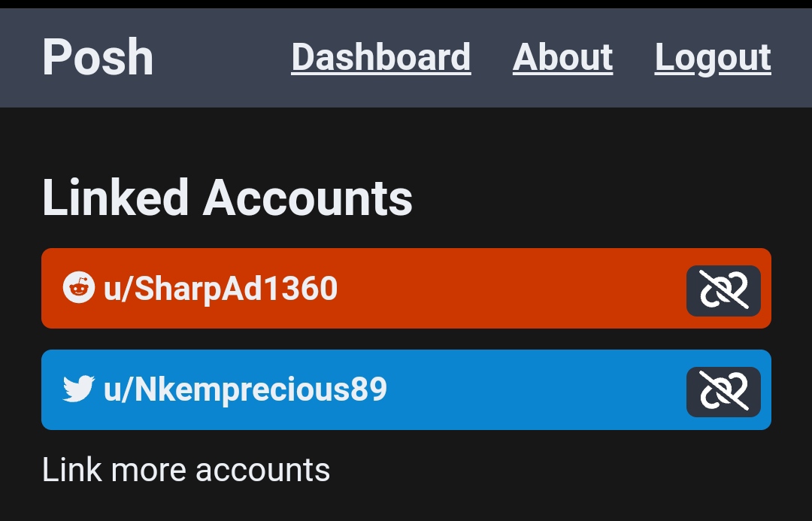Go to the About page
Viewport: 812px width, 521px height.
(x=563, y=57)
